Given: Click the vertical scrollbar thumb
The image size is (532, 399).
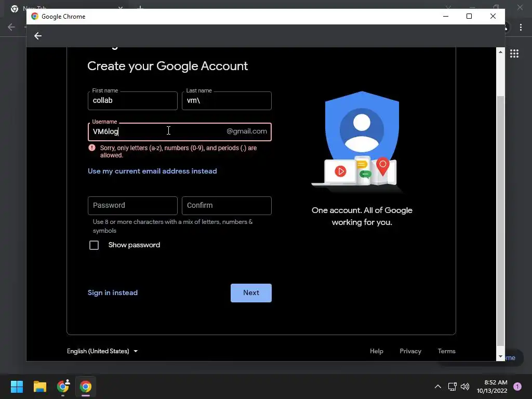Looking at the screenshot, I should point(500,220).
